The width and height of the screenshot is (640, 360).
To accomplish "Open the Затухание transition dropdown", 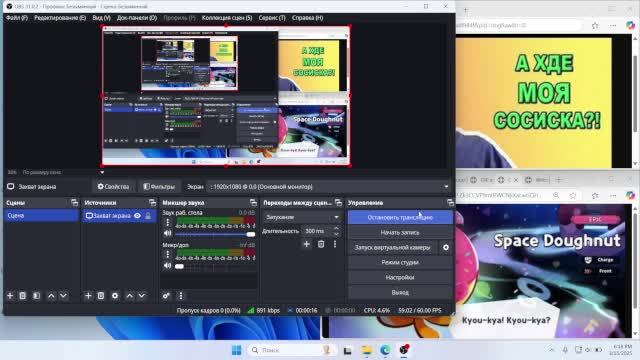I will 302,217.
